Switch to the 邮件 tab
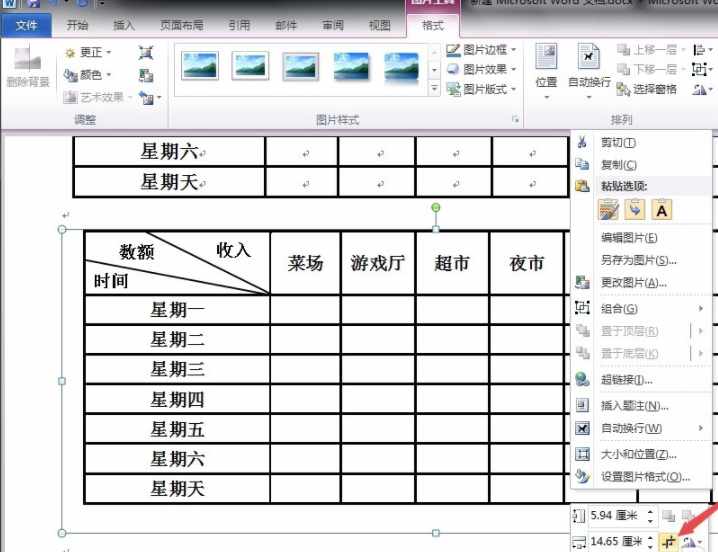Image resolution: width=718 pixels, height=552 pixels. tap(286, 25)
